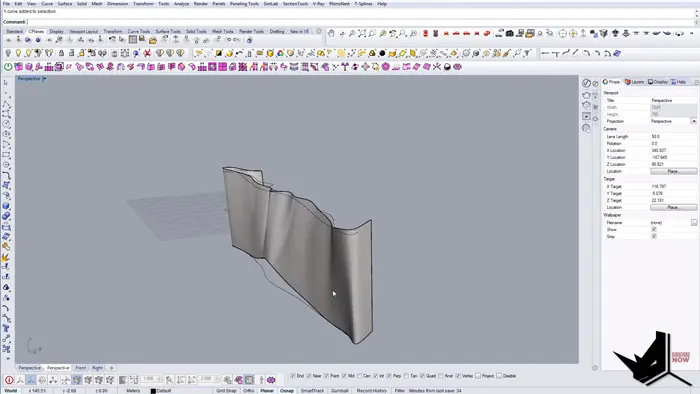Image resolution: width=700 pixels, height=394 pixels.
Task: Toggle wallpaper Show checkbox in Properties
Action: pos(654,229)
